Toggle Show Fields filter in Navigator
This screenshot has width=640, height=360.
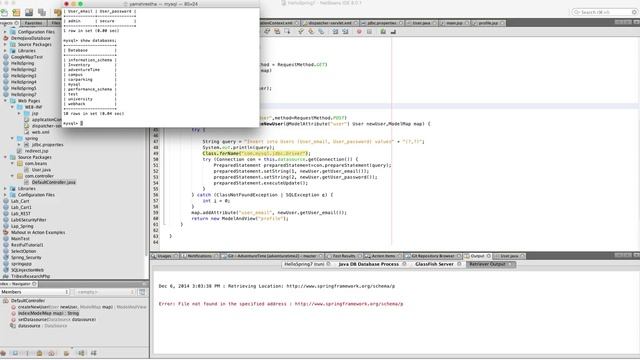(x=15, y=353)
